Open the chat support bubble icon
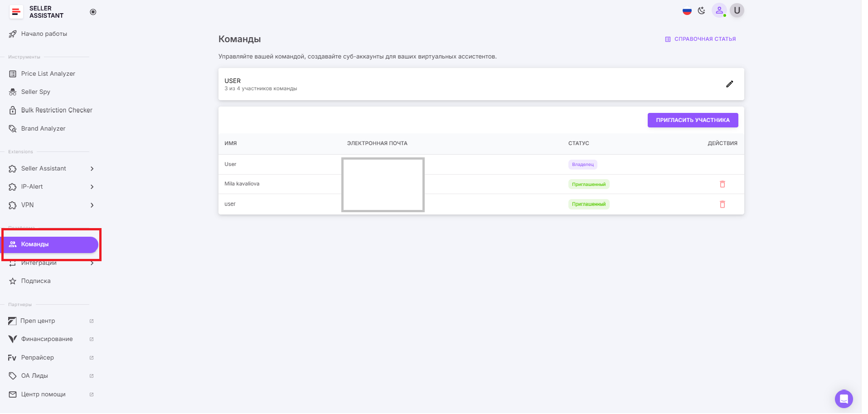The height and width of the screenshot is (414, 868). [x=844, y=399]
